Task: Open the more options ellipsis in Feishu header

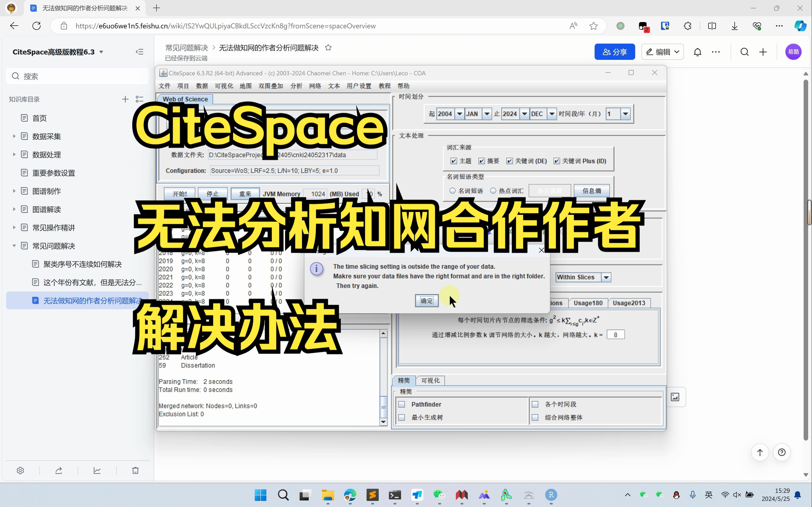Action: coord(716,52)
